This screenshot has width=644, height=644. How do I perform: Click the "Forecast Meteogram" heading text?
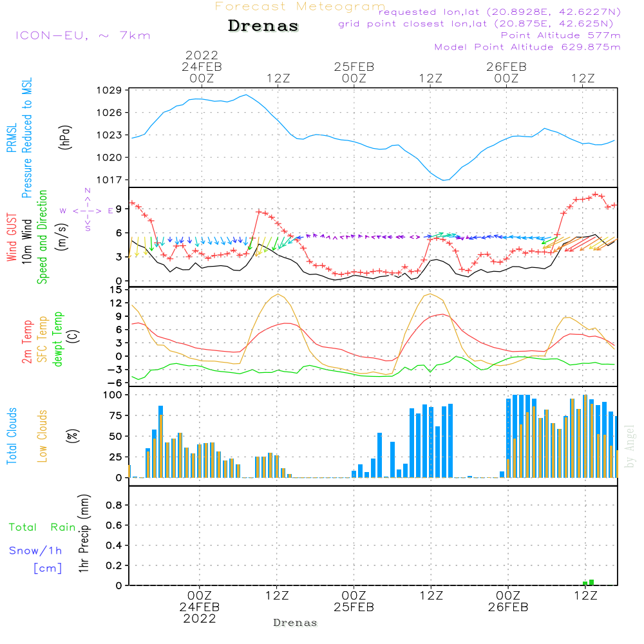(300, 6)
